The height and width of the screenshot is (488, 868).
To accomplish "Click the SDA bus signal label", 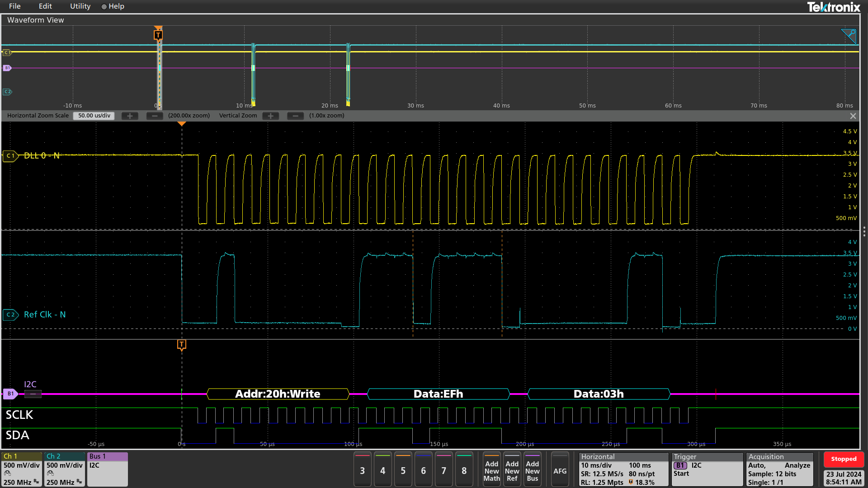I will pyautogui.click(x=17, y=435).
